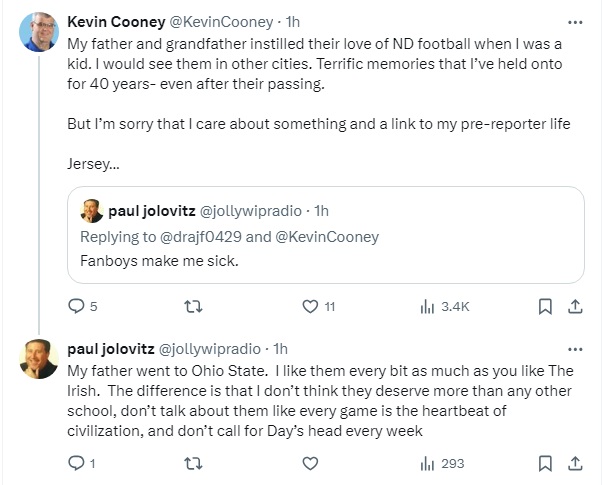602x485 pixels.
Task: Open more options on paul jolovitz's tweet
Action: 575,349
